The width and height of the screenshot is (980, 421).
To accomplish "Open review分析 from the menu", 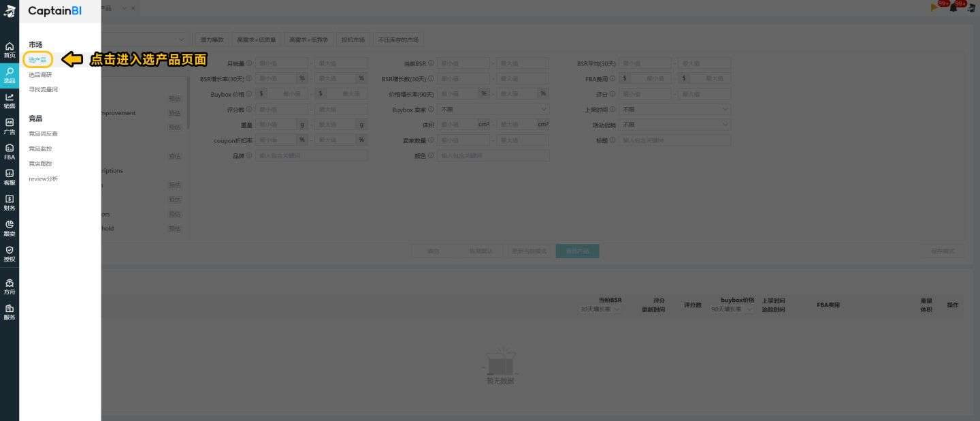I will pos(44,178).
